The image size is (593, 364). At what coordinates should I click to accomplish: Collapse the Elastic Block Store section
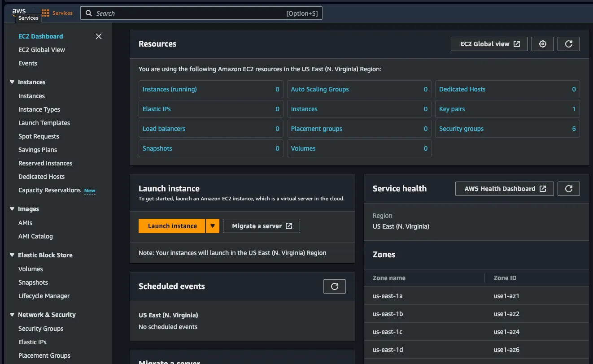12,255
